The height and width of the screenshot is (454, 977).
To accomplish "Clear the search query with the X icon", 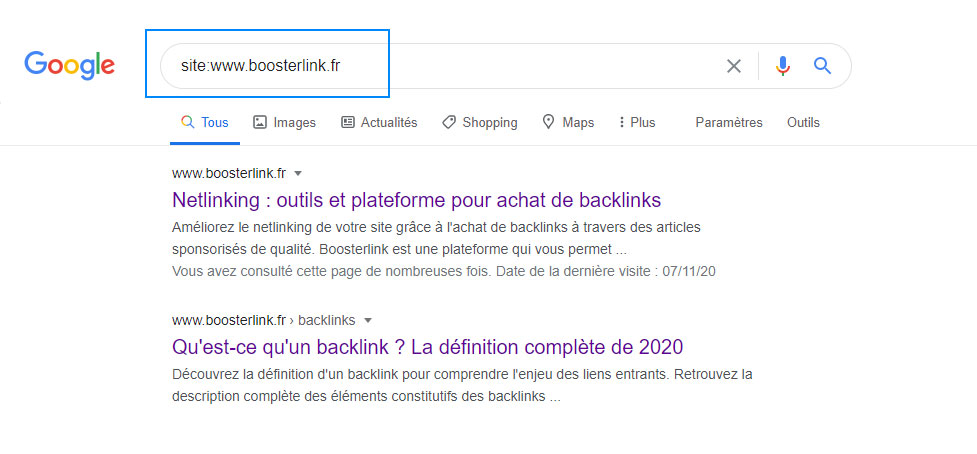I will click(x=734, y=66).
